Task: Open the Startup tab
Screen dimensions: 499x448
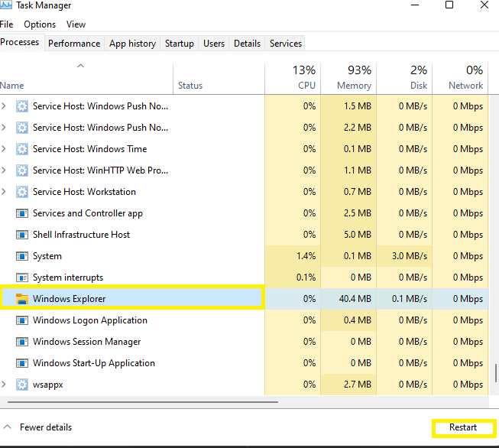Action: 180,44
